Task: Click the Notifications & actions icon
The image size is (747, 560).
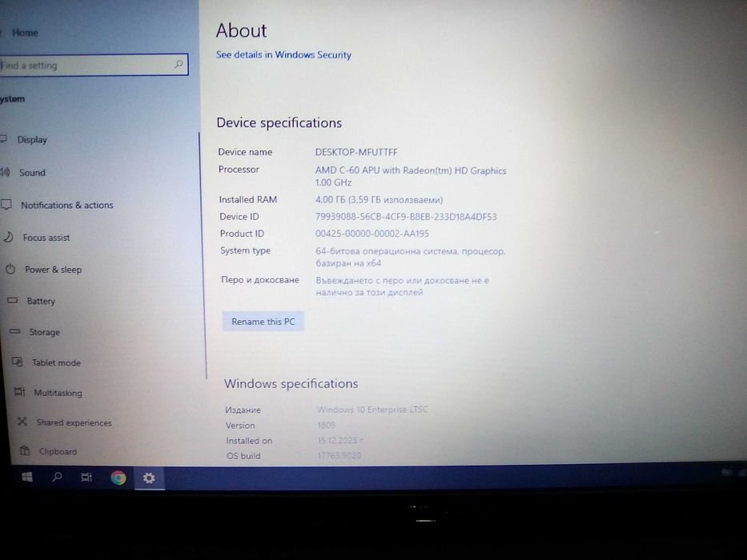Action: point(6,205)
